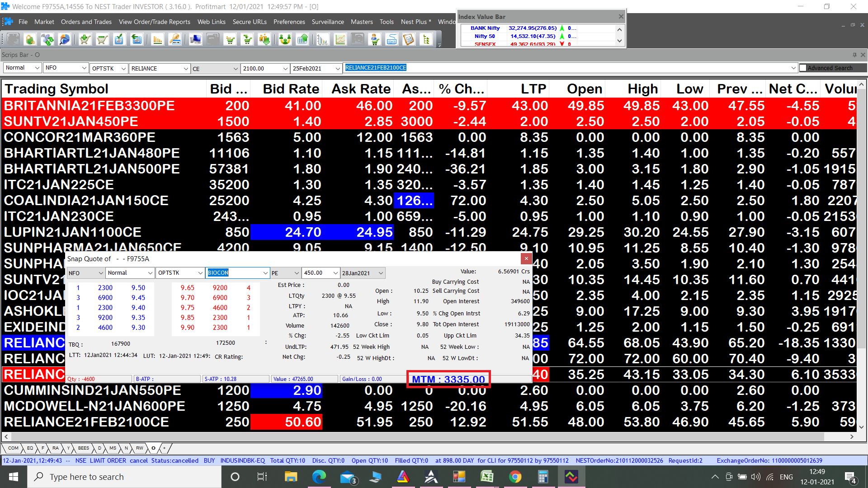Click the cart with down arrow icon
The height and width of the screenshot is (488, 868).
[x=248, y=40]
